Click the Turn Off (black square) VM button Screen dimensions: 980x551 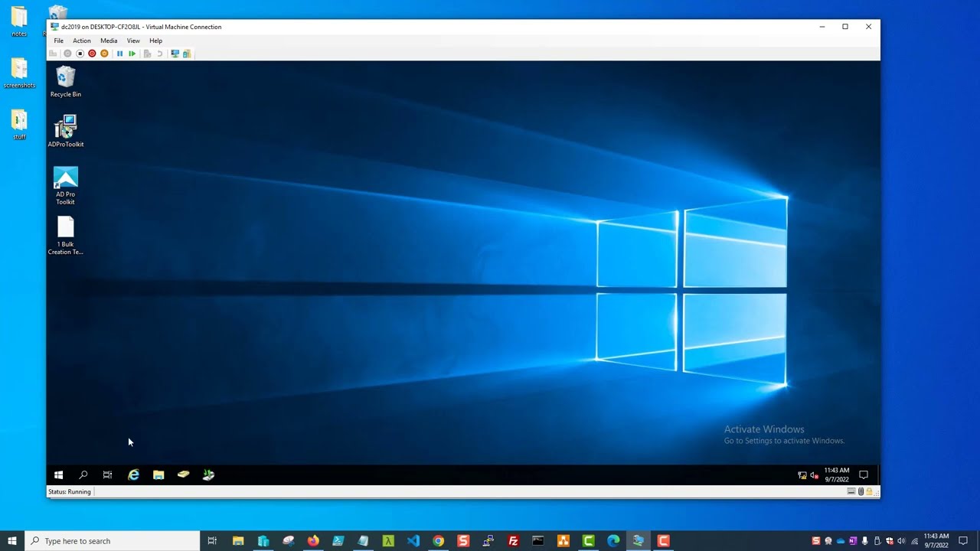tap(80, 54)
